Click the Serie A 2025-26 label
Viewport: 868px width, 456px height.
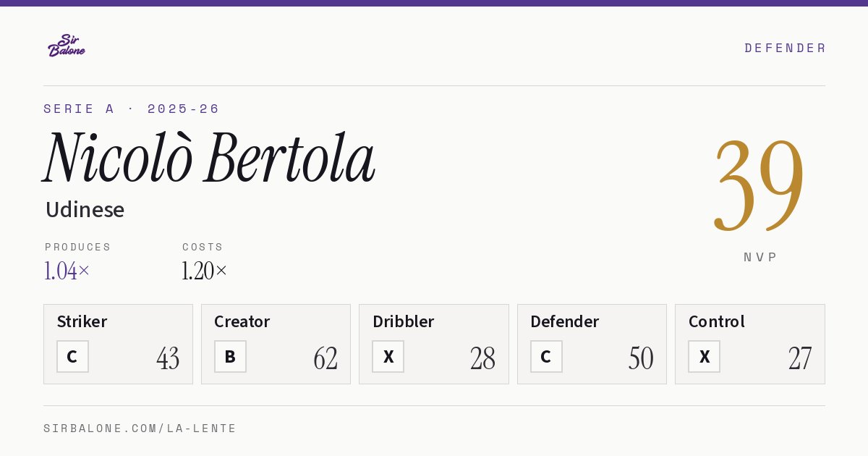coord(131,109)
